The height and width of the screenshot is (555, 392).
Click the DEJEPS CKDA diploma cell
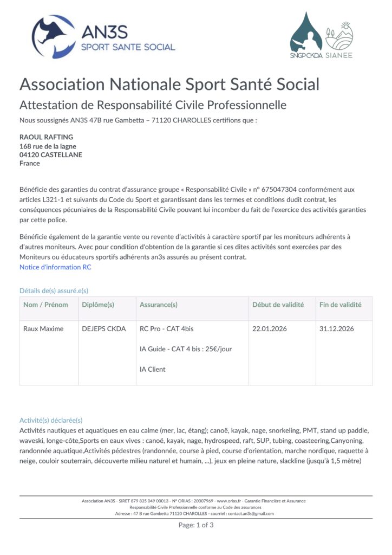103,328
